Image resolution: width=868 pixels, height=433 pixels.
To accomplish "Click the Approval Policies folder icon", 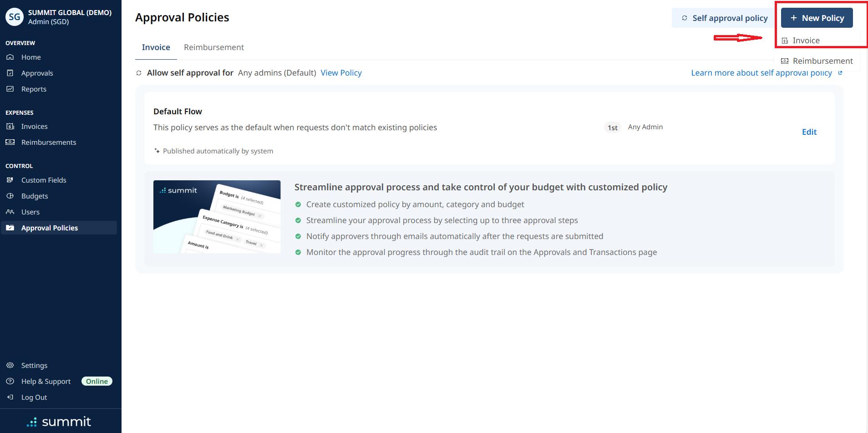I will [x=10, y=228].
